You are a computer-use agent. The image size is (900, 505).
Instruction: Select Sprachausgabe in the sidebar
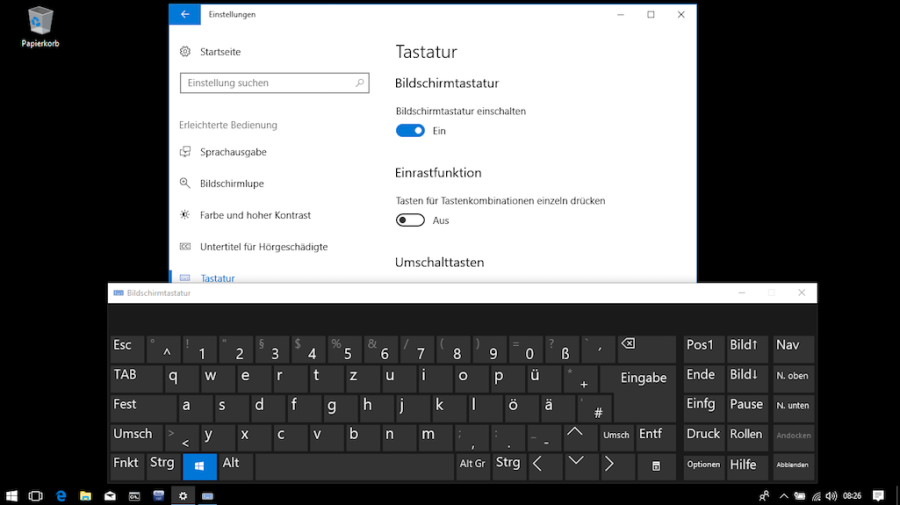232,152
